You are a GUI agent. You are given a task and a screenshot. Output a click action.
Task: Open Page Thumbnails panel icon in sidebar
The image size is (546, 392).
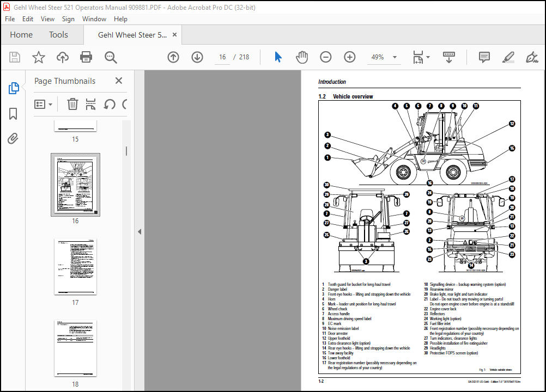14,88
